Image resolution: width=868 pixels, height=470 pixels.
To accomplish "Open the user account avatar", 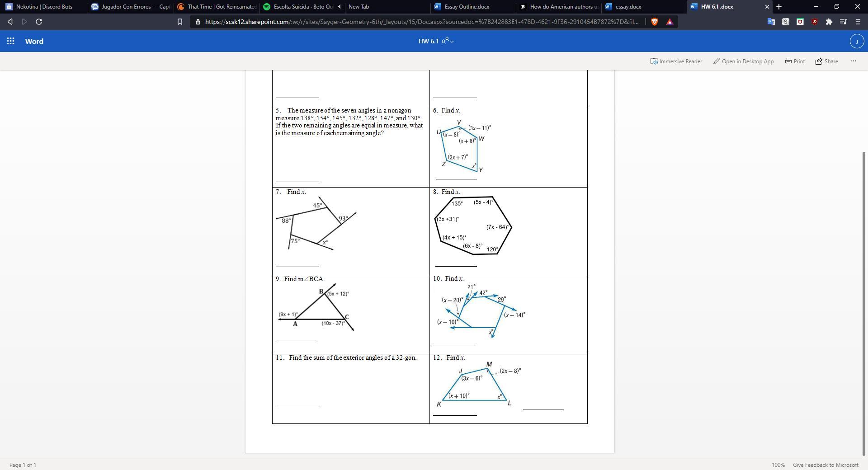I will (x=857, y=41).
